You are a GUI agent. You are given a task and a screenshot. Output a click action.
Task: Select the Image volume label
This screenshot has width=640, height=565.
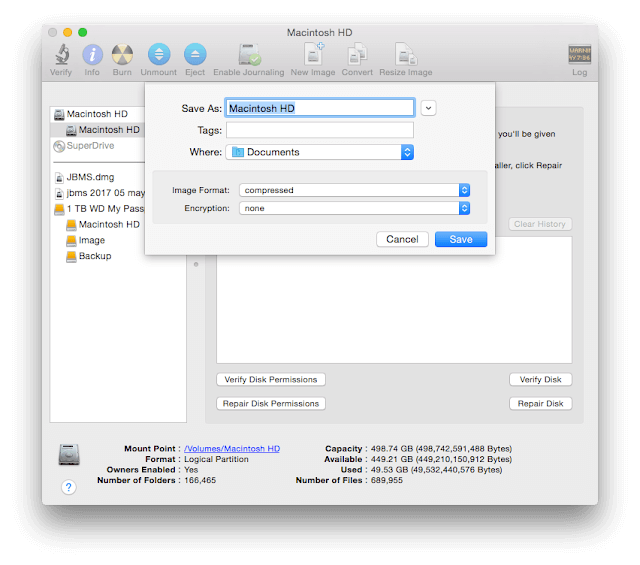pos(92,240)
